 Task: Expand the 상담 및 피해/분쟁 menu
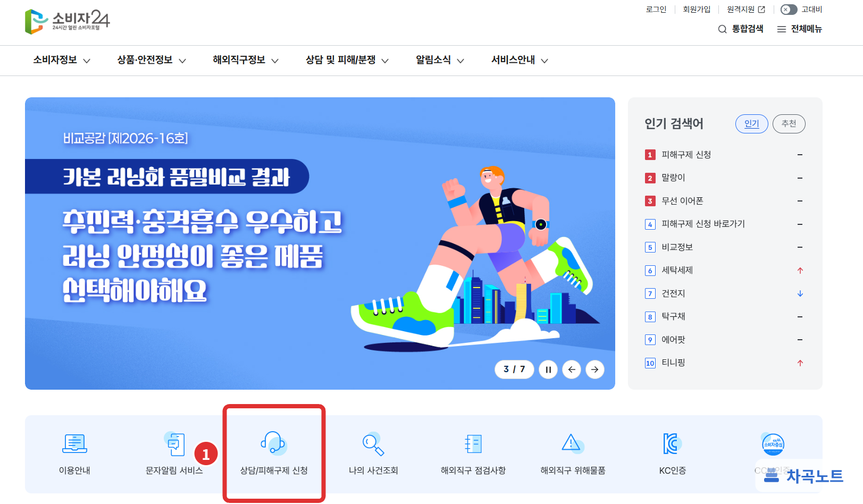[347, 60]
